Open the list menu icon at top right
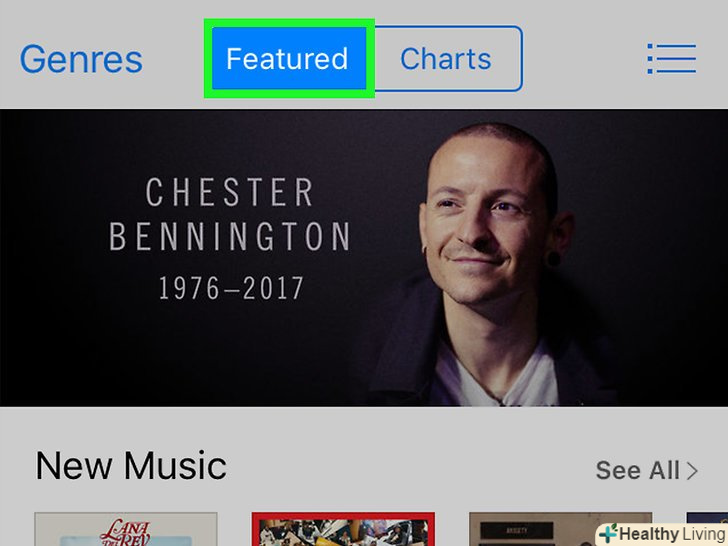Viewport: 728px width, 546px height. [x=671, y=58]
